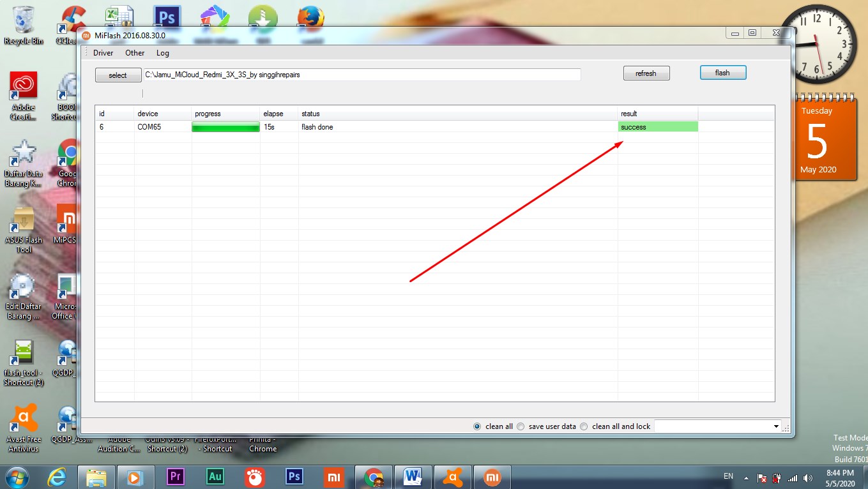The width and height of the screenshot is (868, 489).
Task: Open the Photoshop desktop shortcut
Action: pos(167,16)
